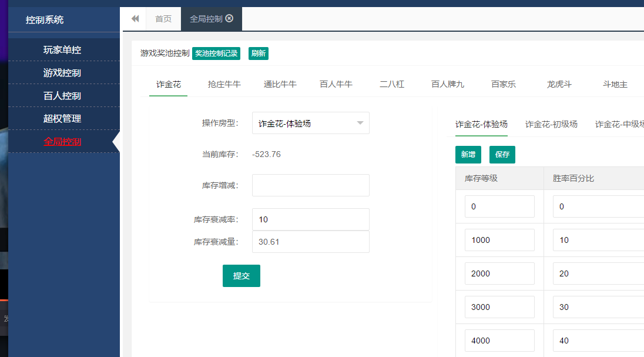The width and height of the screenshot is (644, 357).
Task: Edit the 库存等级 field showing 1000
Action: coord(499,240)
